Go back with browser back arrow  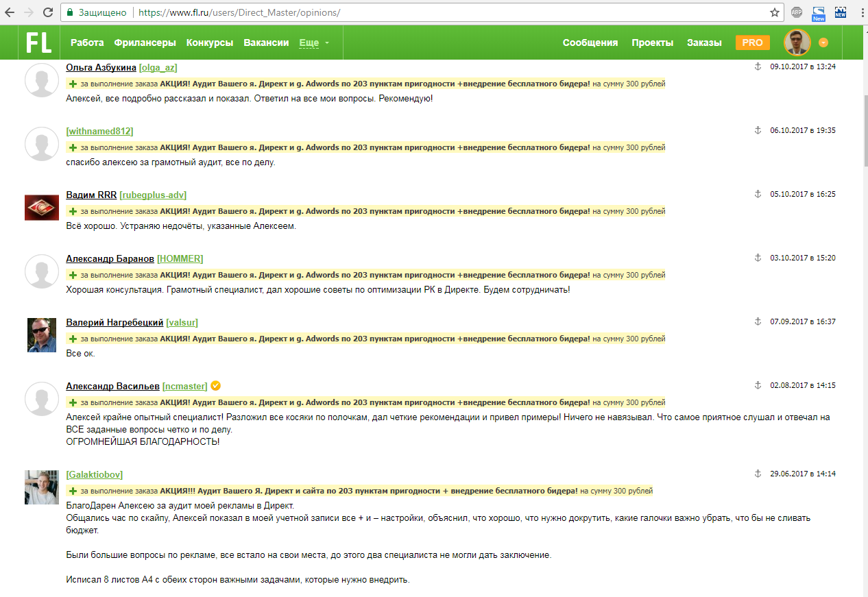coord(10,12)
